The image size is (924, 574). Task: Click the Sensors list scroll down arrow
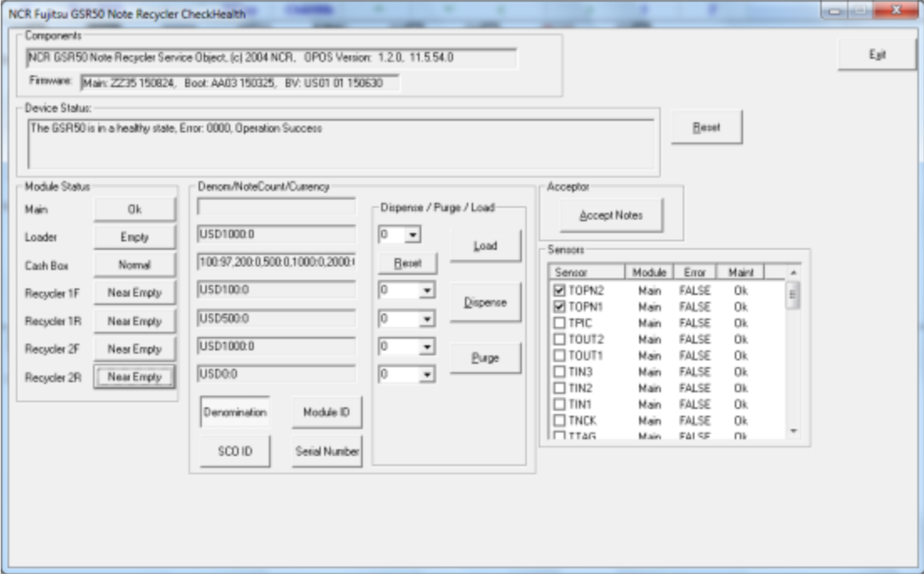(x=793, y=431)
